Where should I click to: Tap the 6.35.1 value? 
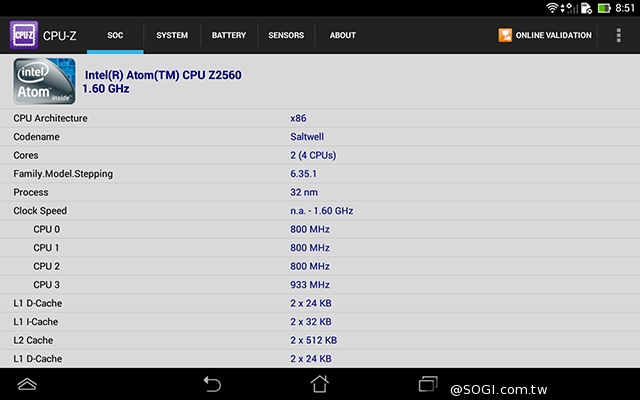(303, 174)
